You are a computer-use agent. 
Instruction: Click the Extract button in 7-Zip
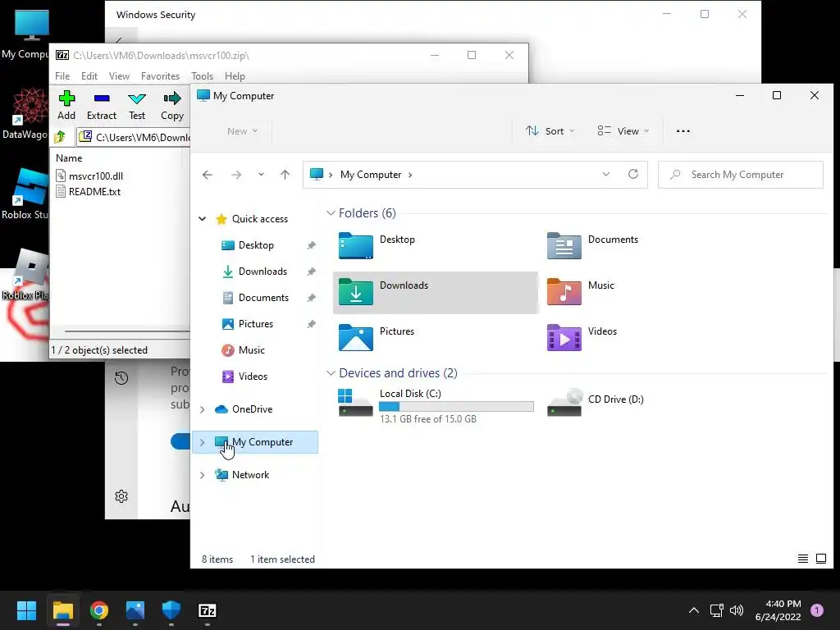pos(101,105)
